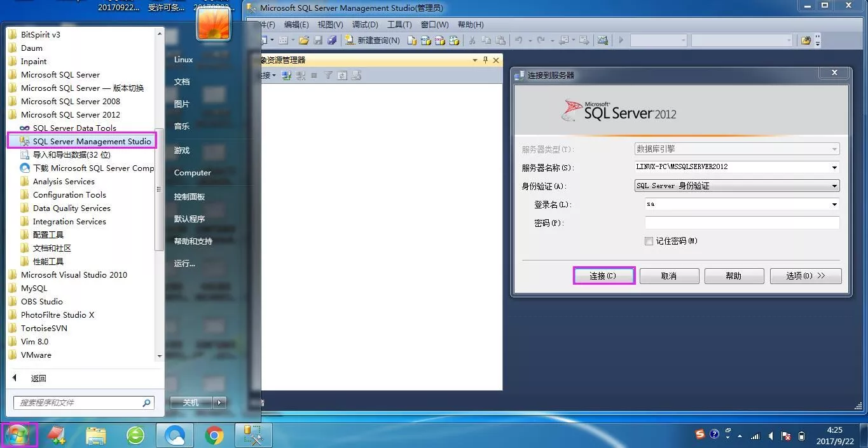Click the Database Engine Query icon

(411, 40)
